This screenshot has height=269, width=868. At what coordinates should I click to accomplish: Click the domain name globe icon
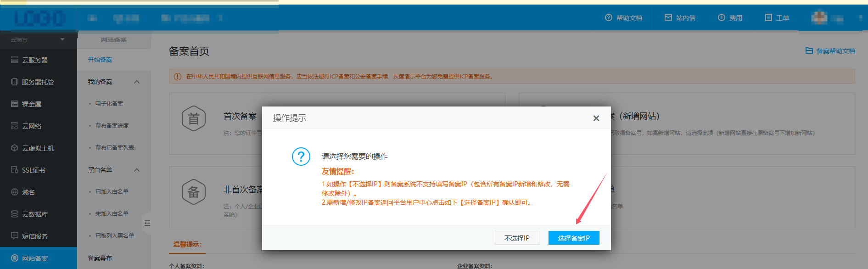click(x=15, y=192)
